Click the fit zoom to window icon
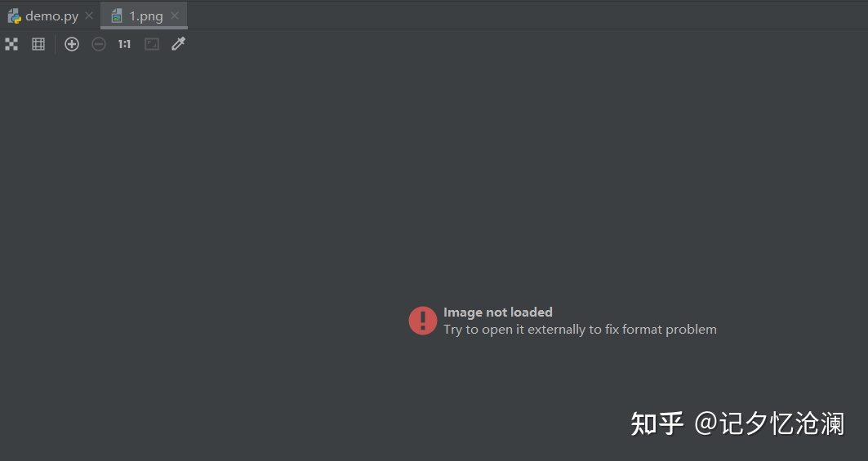Image resolution: width=868 pixels, height=461 pixels. click(152, 44)
